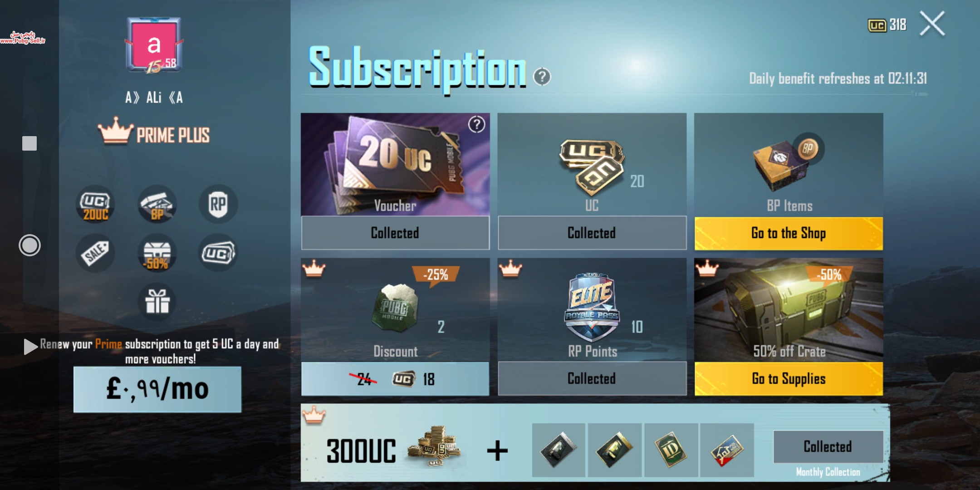Tap the player avatar frame
980x490 pixels.
[x=154, y=45]
